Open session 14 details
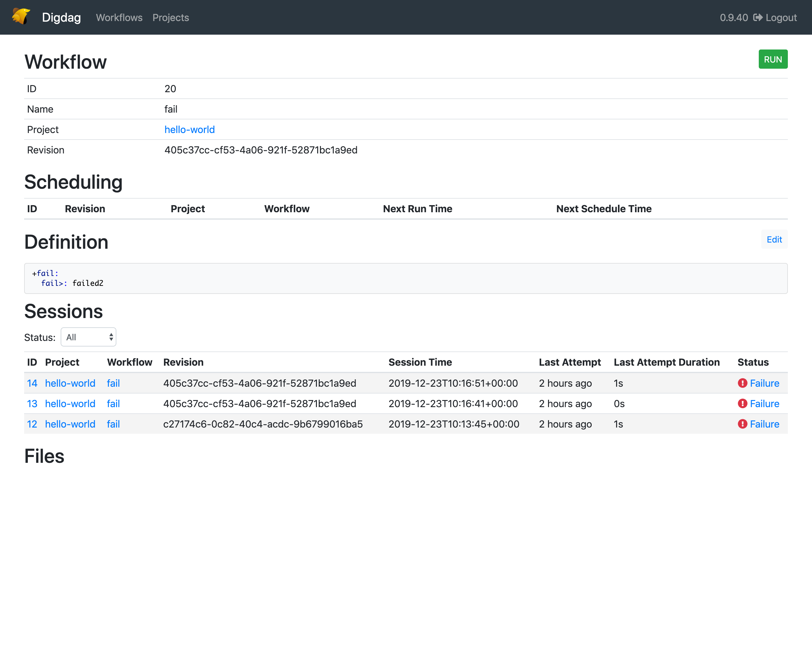Viewport: 812px width, 667px height. 32,383
